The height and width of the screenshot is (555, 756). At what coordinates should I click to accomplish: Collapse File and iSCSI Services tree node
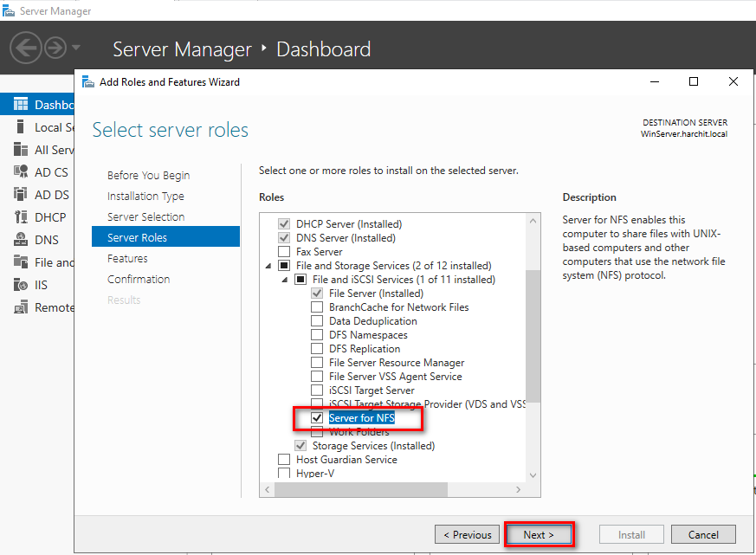click(285, 280)
